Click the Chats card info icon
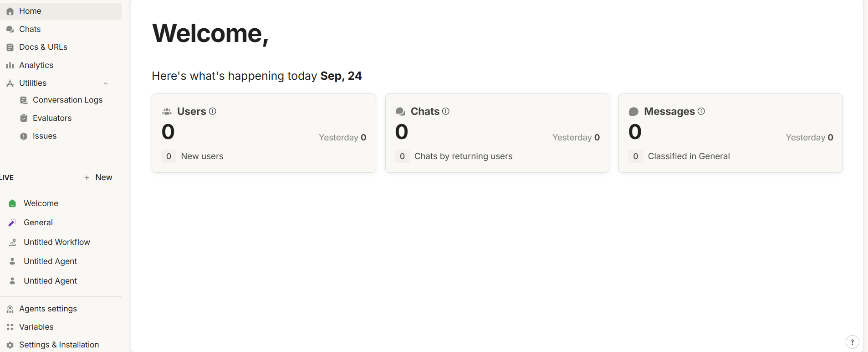 pos(446,111)
